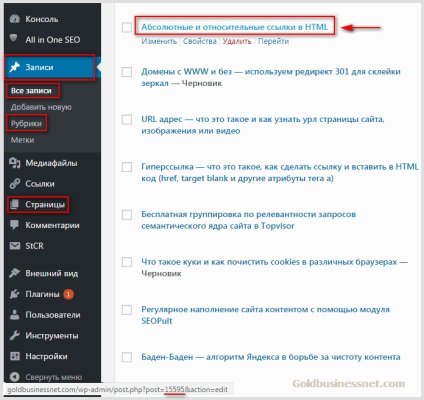Collapse sidebar via Свернуть меню
The height and width of the screenshot is (400, 424).
[x=46, y=377]
